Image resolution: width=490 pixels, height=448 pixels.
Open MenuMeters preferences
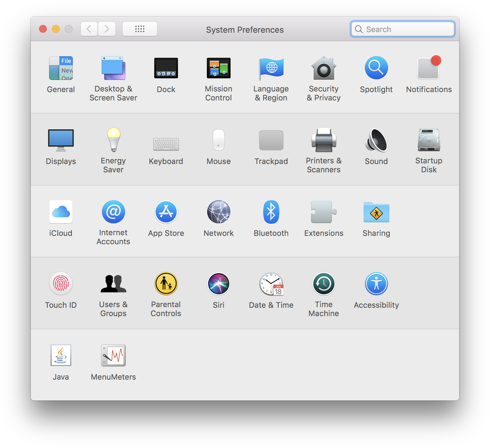(x=114, y=356)
